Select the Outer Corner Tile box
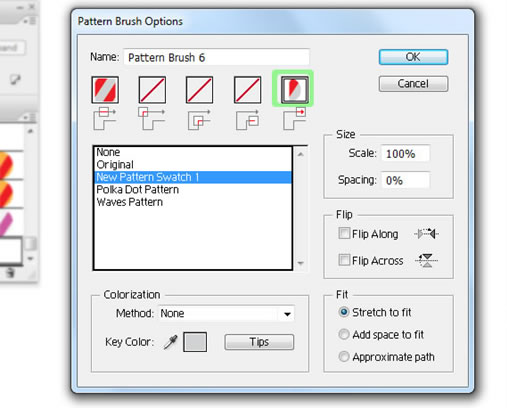Screen dimensions: 507x408 click(152, 90)
